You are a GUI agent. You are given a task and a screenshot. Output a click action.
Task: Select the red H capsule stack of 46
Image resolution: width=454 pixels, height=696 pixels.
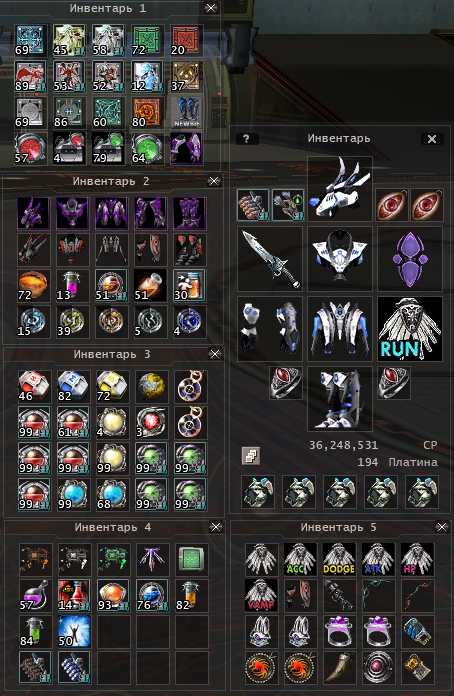pos(35,387)
